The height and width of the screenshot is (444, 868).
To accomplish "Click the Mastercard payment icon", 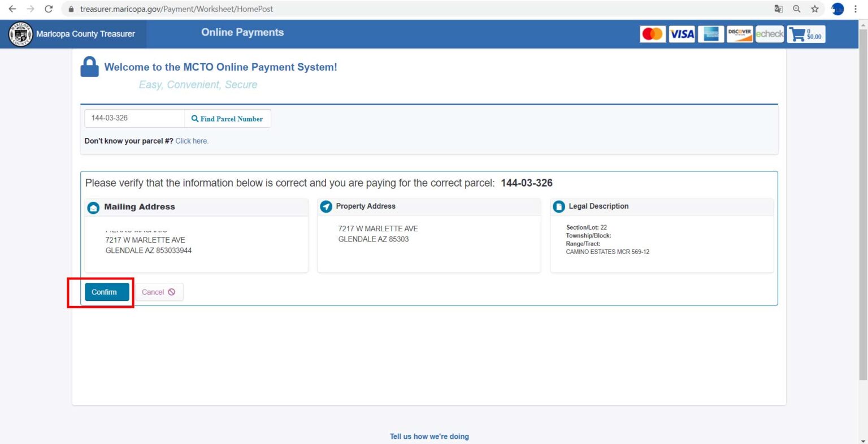I will point(653,34).
